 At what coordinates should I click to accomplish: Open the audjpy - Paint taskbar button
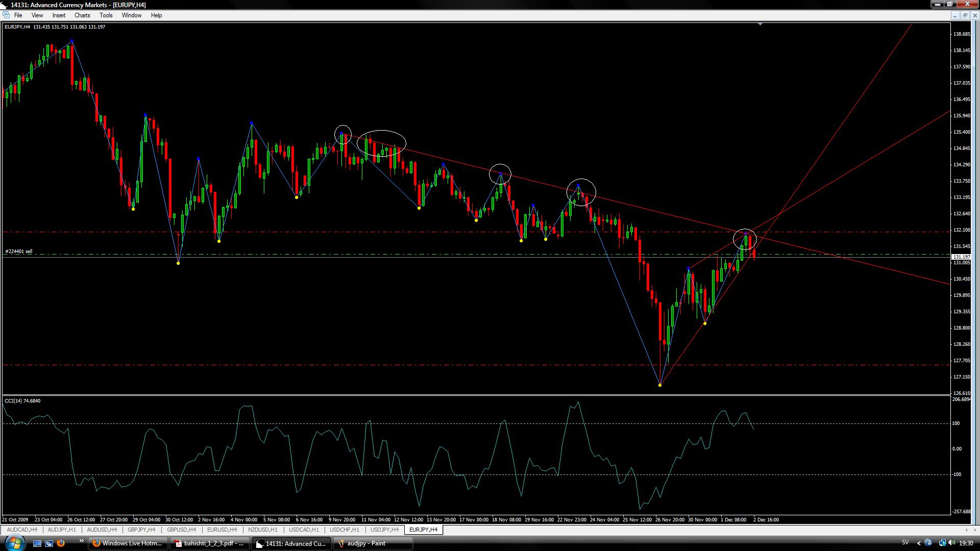click(373, 543)
